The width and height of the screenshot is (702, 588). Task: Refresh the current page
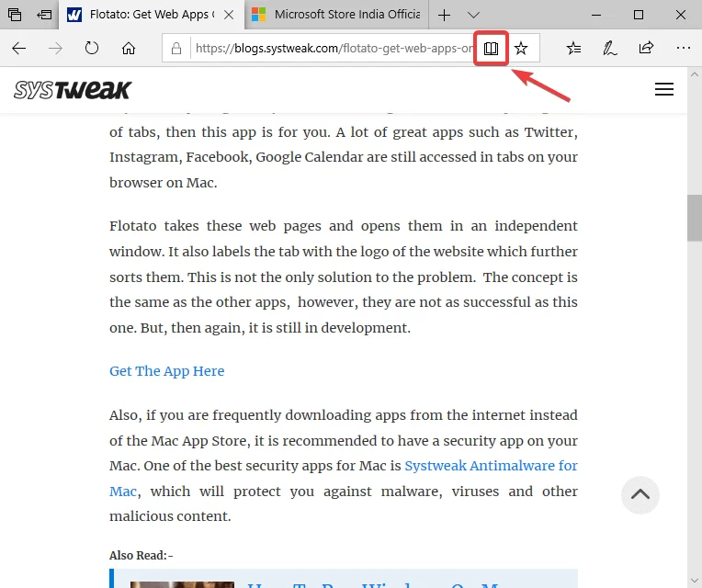tap(92, 48)
